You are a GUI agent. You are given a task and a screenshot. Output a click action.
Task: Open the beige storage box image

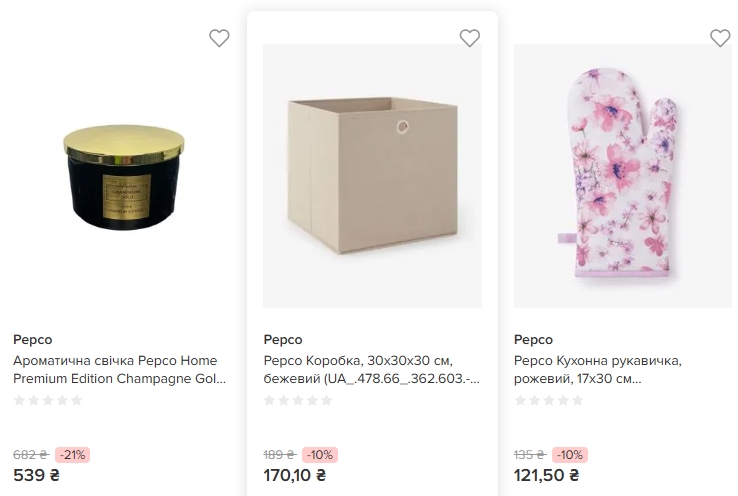(x=372, y=176)
